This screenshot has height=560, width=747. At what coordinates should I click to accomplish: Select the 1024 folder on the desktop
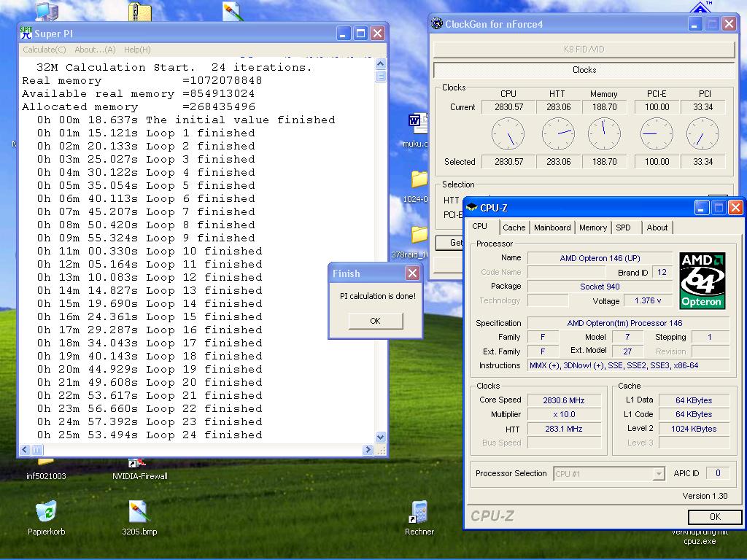click(419, 180)
